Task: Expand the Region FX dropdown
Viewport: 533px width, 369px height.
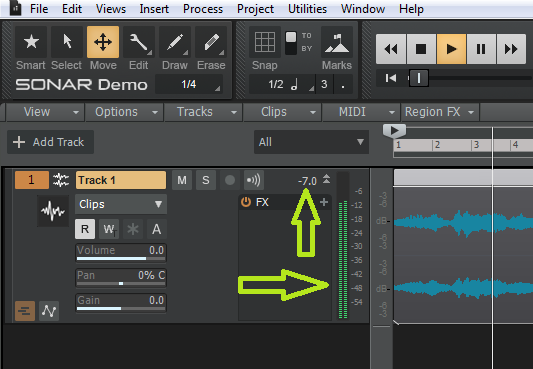Action: pyautogui.click(x=440, y=112)
